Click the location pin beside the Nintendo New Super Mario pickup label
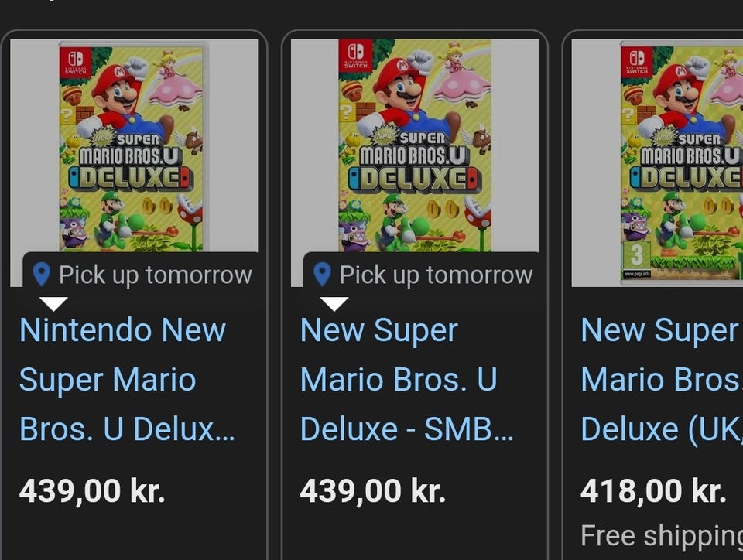This screenshot has height=560, width=743. pos(42,275)
